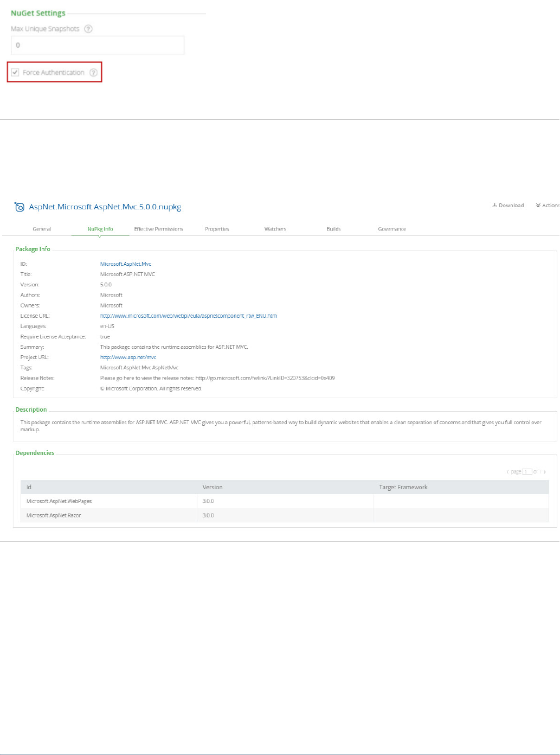Toggle the Force Authentication checkbox
The height and width of the screenshot is (755, 560).
click(x=15, y=72)
